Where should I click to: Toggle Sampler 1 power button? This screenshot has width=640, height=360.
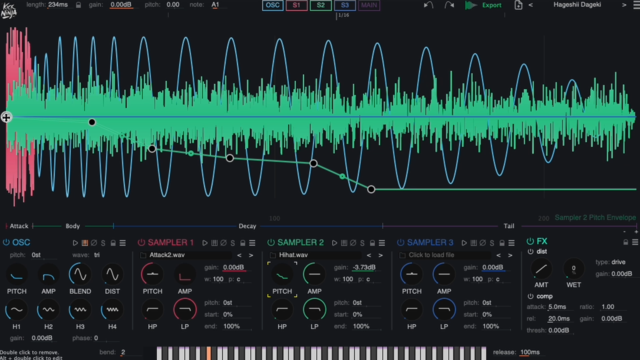coord(141,242)
